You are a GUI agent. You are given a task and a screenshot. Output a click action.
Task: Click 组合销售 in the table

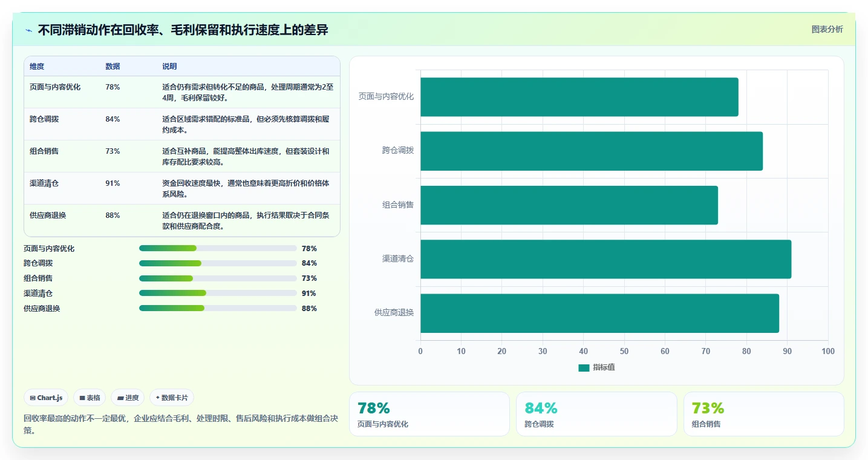pos(44,151)
